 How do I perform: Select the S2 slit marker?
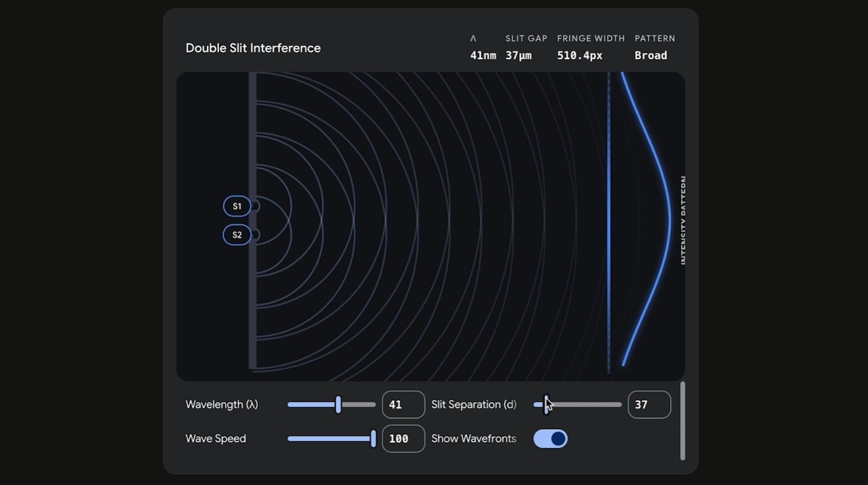[237, 235]
